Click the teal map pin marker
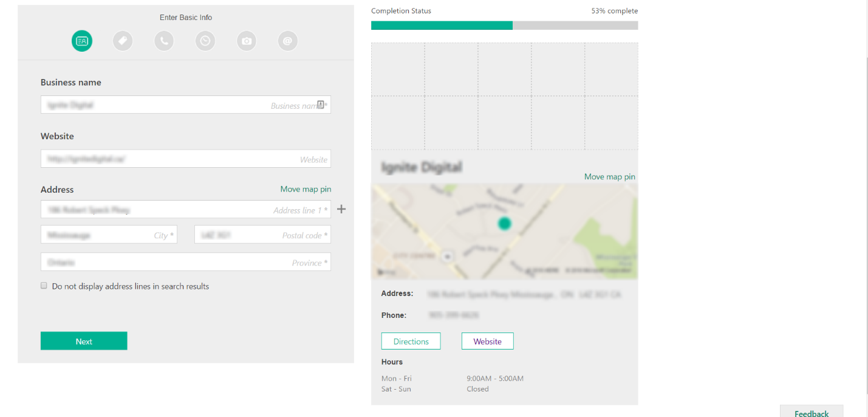Screen dimensions: 868x417 coord(504,224)
